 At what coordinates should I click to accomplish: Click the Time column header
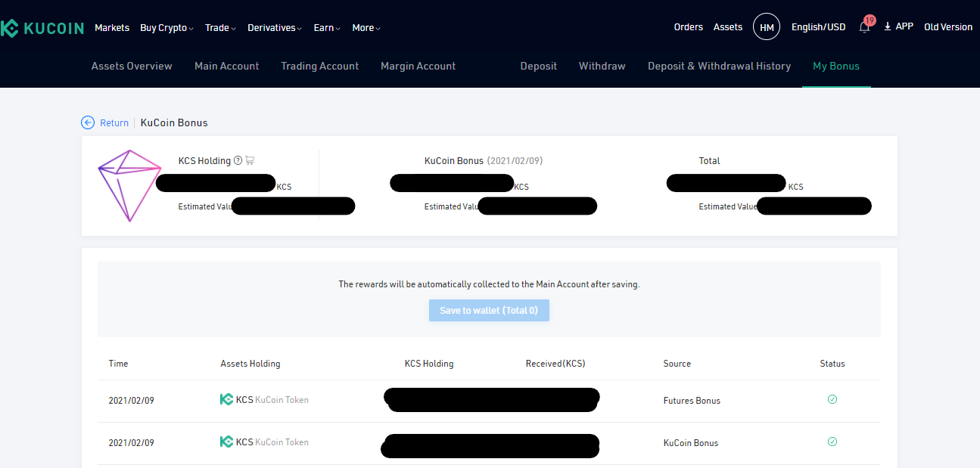(x=119, y=364)
